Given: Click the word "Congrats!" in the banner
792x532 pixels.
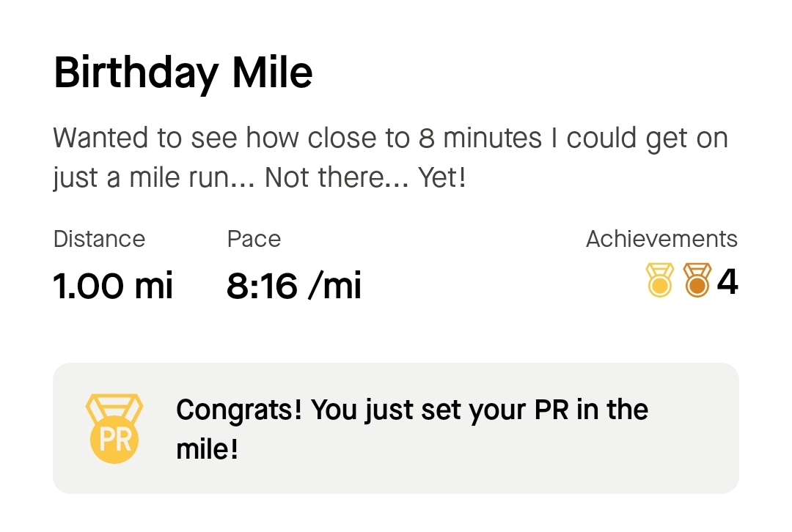Looking at the screenshot, I should point(239,410).
